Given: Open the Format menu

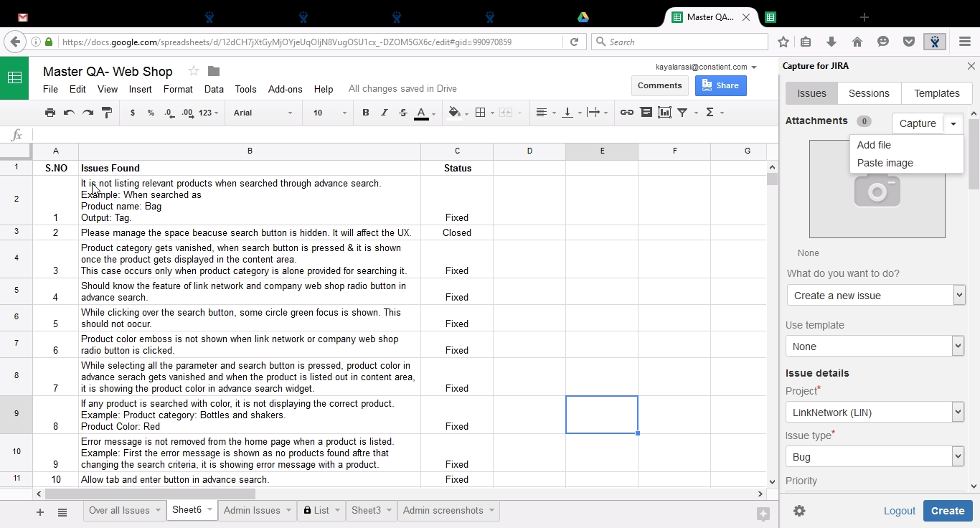Looking at the screenshot, I should click(178, 89).
